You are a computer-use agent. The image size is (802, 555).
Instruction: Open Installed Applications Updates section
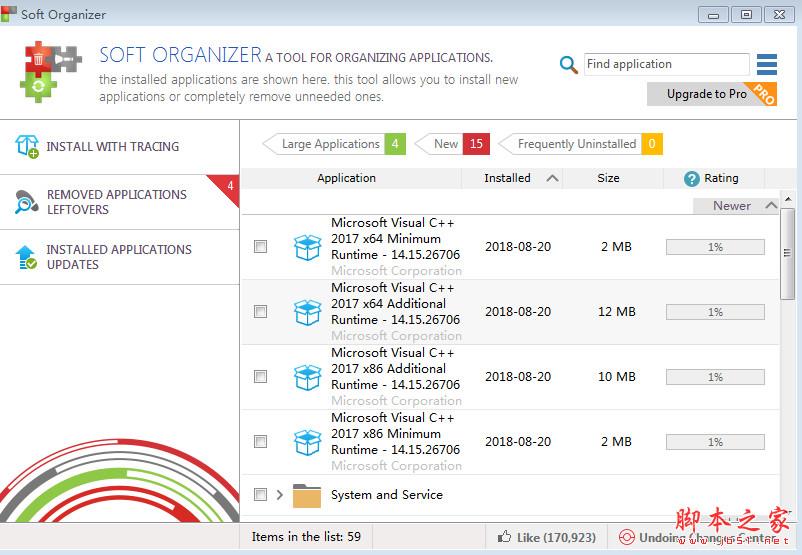[120, 257]
